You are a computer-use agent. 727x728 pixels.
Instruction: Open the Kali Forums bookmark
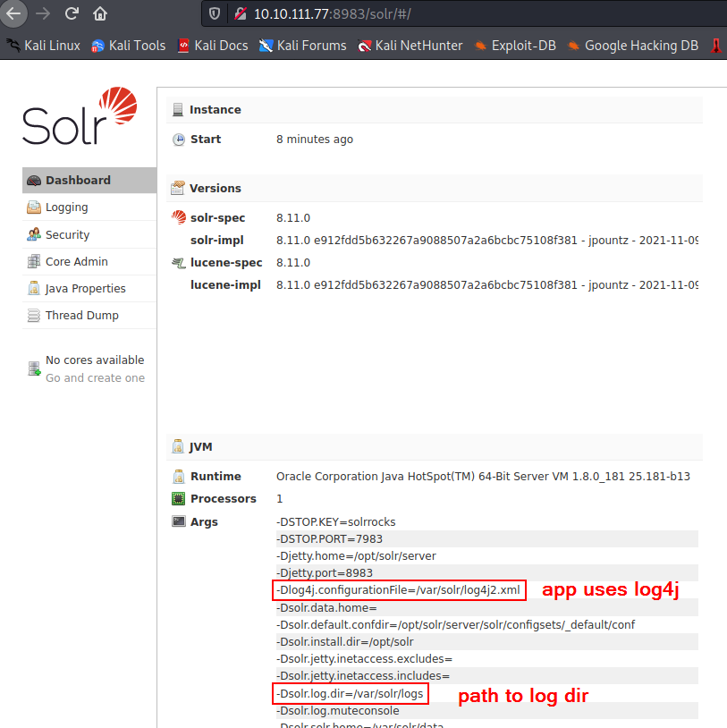tap(302, 45)
